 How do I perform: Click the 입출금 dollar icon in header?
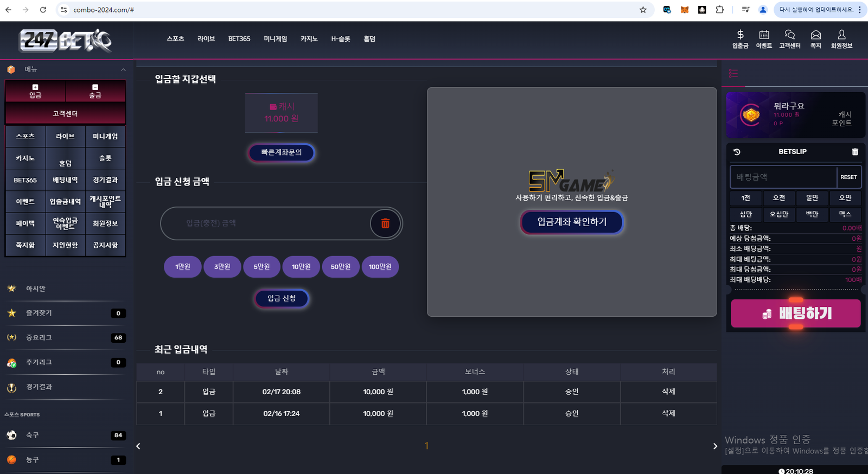point(740,36)
